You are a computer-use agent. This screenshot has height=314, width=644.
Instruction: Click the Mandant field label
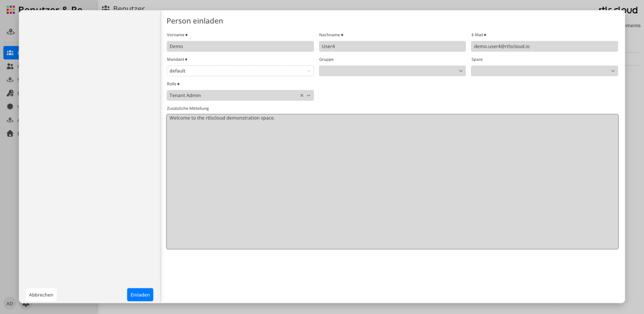point(176,59)
